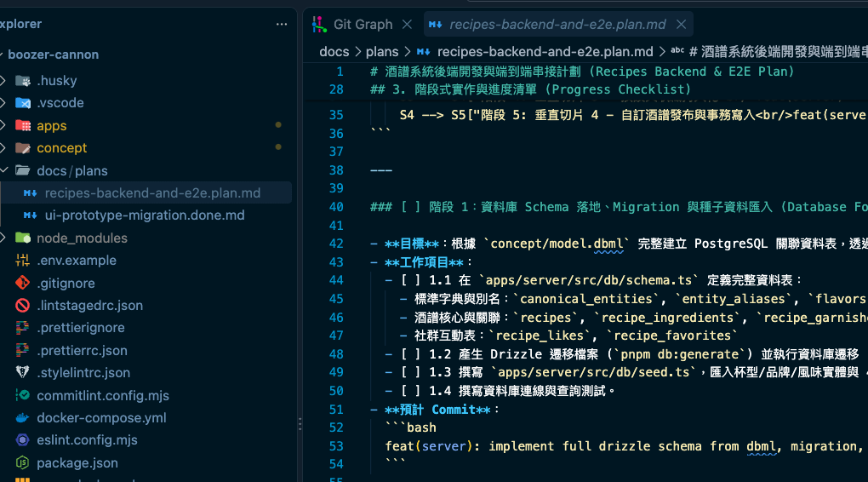Click markdown icon of recipes-backend-and-e2e.plan.md file

click(31, 193)
